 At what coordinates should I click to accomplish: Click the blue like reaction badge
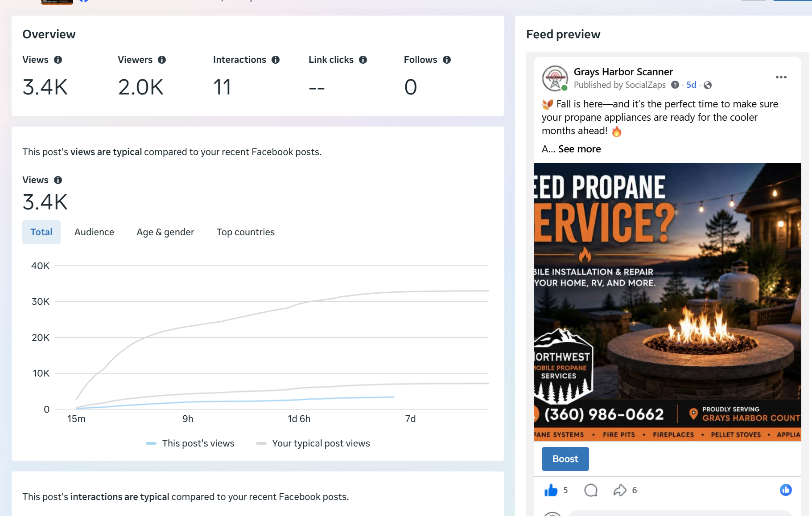786,490
